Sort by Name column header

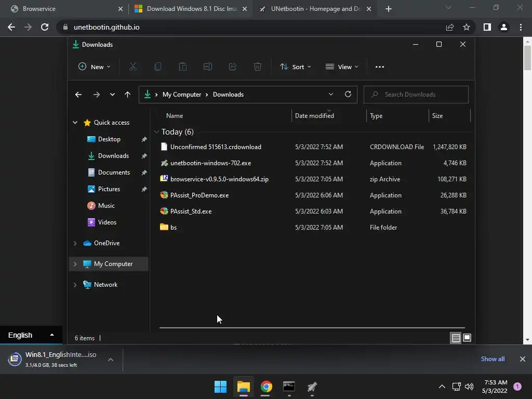tap(175, 116)
